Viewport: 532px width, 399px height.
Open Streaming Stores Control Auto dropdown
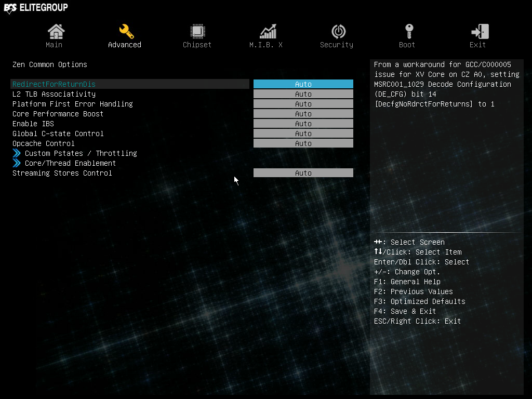[x=303, y=173]
